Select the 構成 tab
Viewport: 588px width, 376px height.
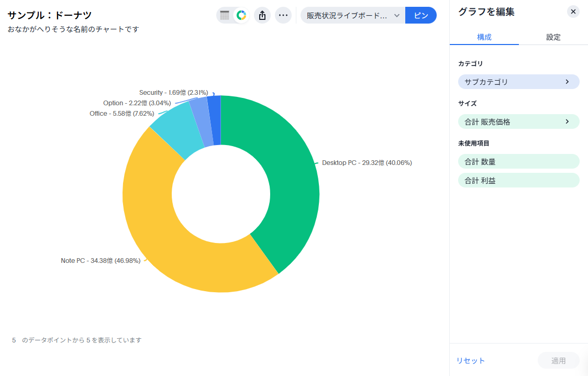pos(484,37)
